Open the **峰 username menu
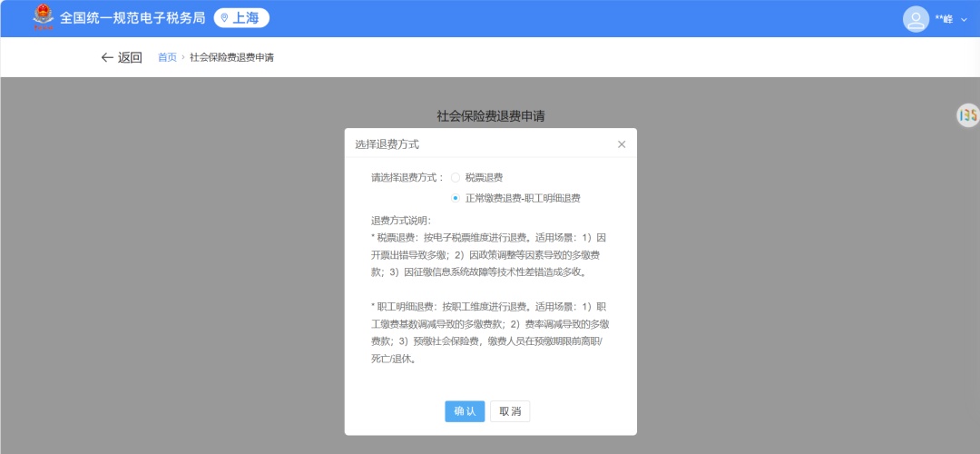980x454 pixels. 944,19
